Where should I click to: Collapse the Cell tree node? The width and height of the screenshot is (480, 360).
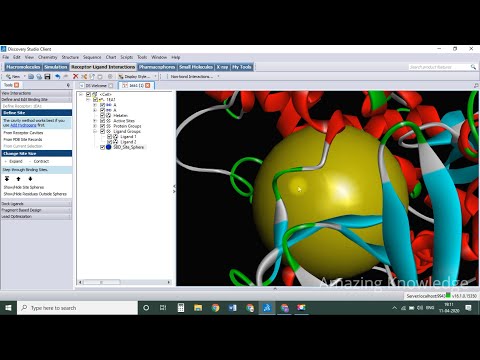81,95
